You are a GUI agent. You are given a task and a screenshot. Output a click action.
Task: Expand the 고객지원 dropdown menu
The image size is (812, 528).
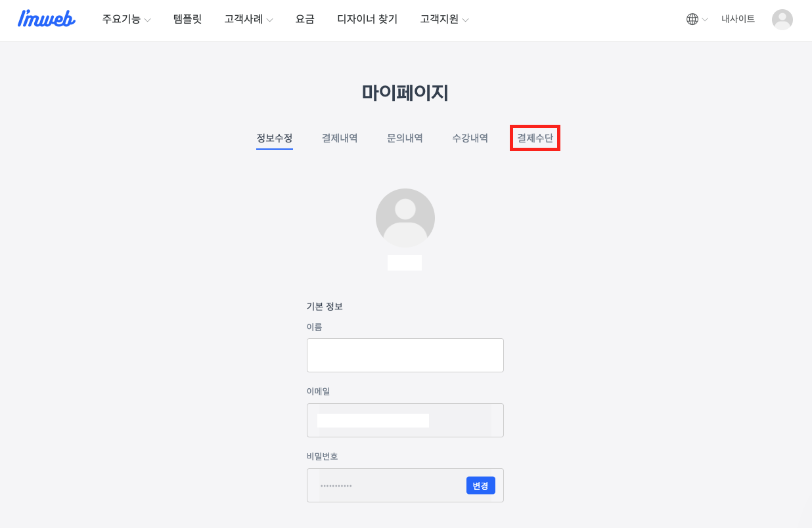pyautogui.click(x=444, y=19)
